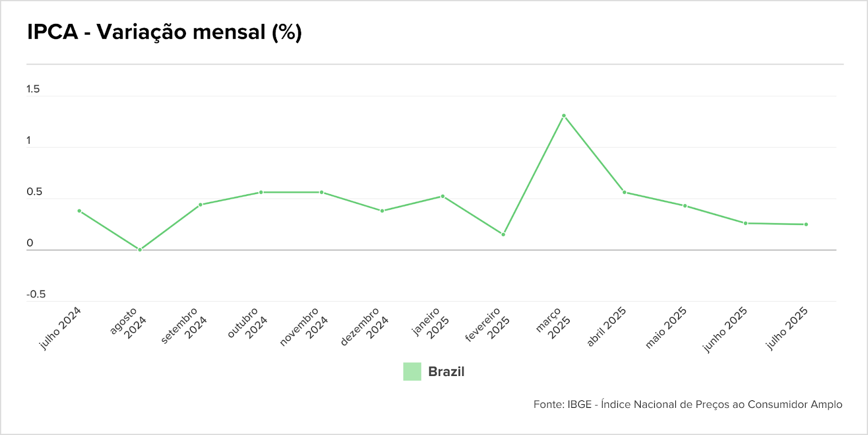Select the last julho 2025 data point
The width and height of the screenshot is (868, 435).
(x=806, y=224)
